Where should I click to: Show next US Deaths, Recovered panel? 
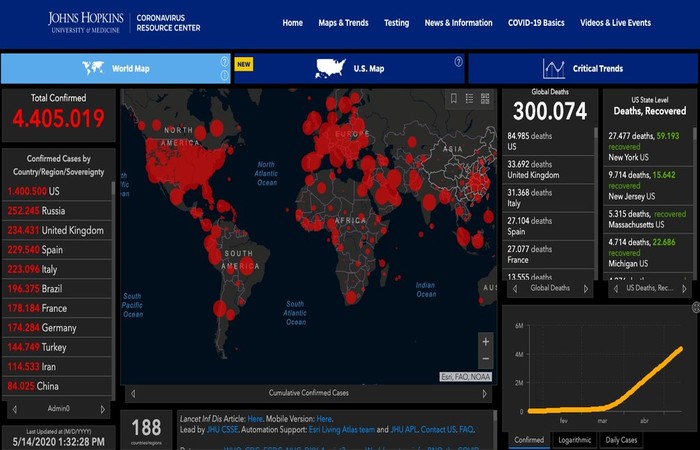tap(684, 289)
